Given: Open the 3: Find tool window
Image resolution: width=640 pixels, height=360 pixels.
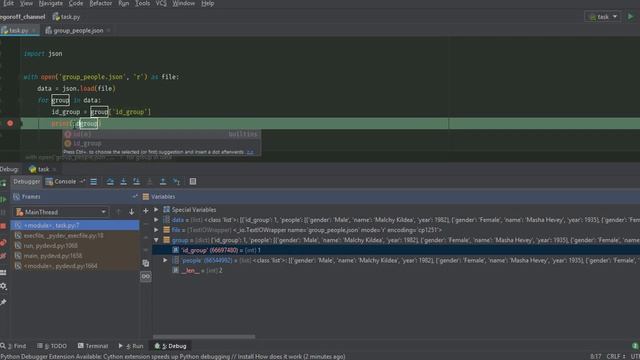Looking at the screenshot, I should coord(13,346).
